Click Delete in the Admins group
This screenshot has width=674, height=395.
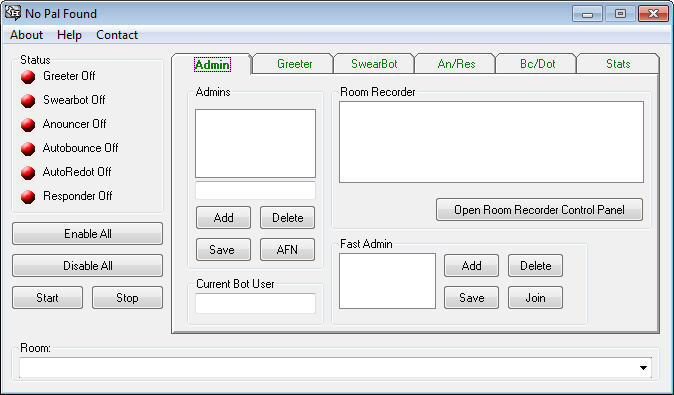point(288,217)
